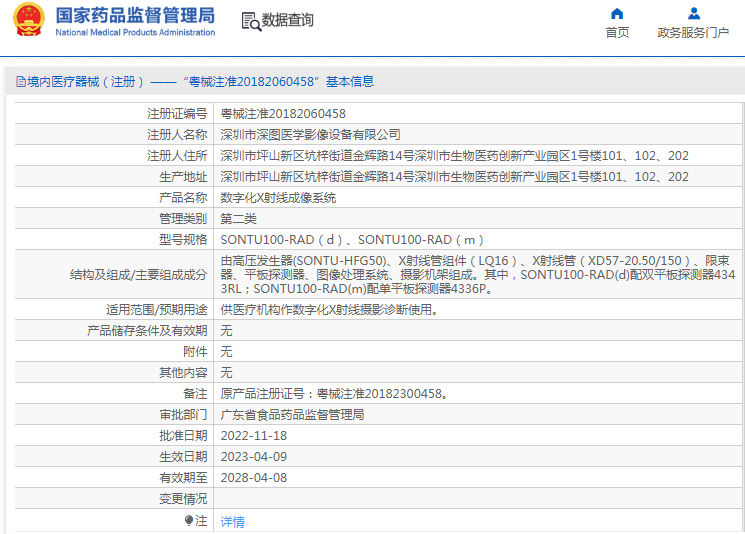Image resolution: width=745 pixels, height=534 pixels.
Task: Click the 型号规格 row label
Action: coord(183,239)
